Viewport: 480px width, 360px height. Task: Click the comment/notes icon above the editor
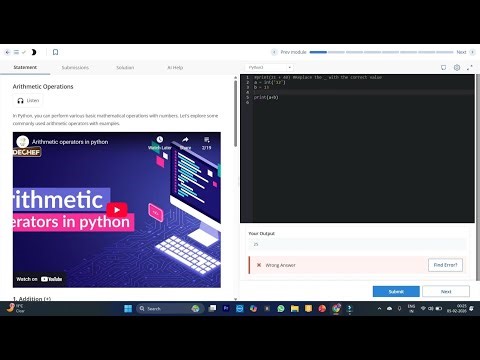pyautogui.click(x=443, y=68)
